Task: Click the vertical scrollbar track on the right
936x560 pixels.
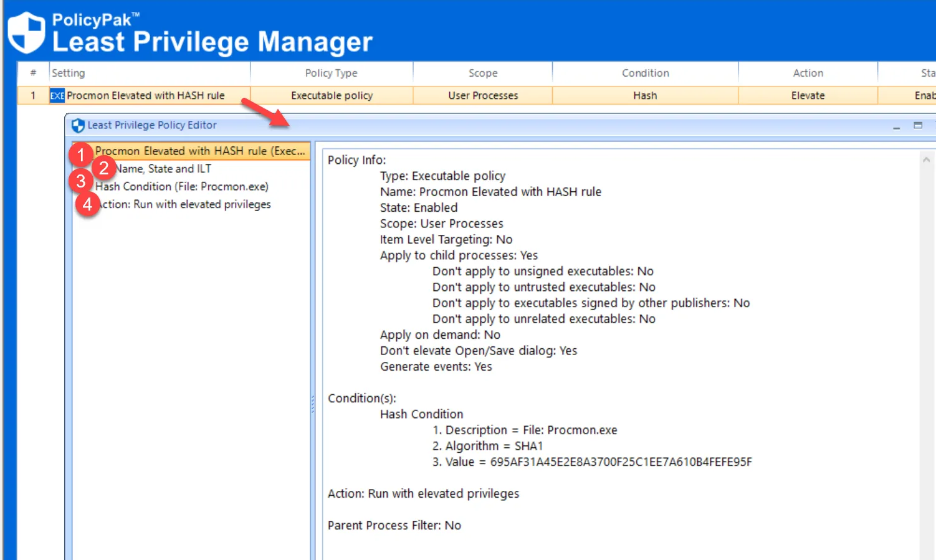Action: point(927,343)
